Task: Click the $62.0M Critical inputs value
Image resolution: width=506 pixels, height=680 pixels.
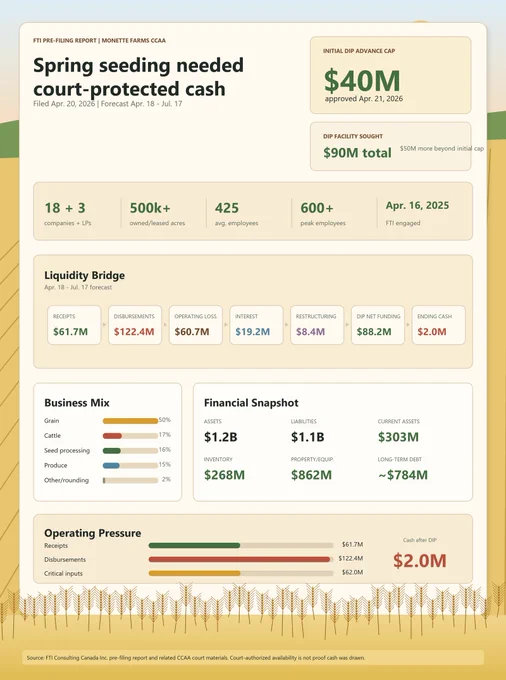Action: (352, 572)
